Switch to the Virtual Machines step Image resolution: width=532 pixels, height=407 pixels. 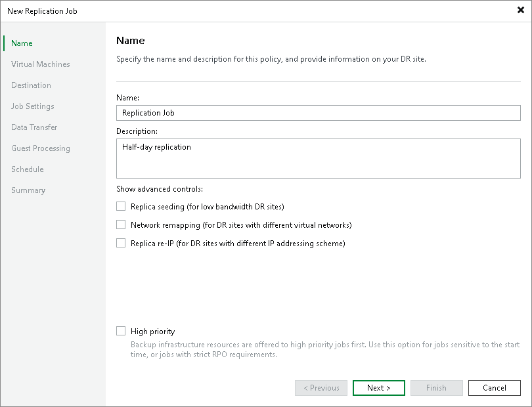tap(41, 64)
